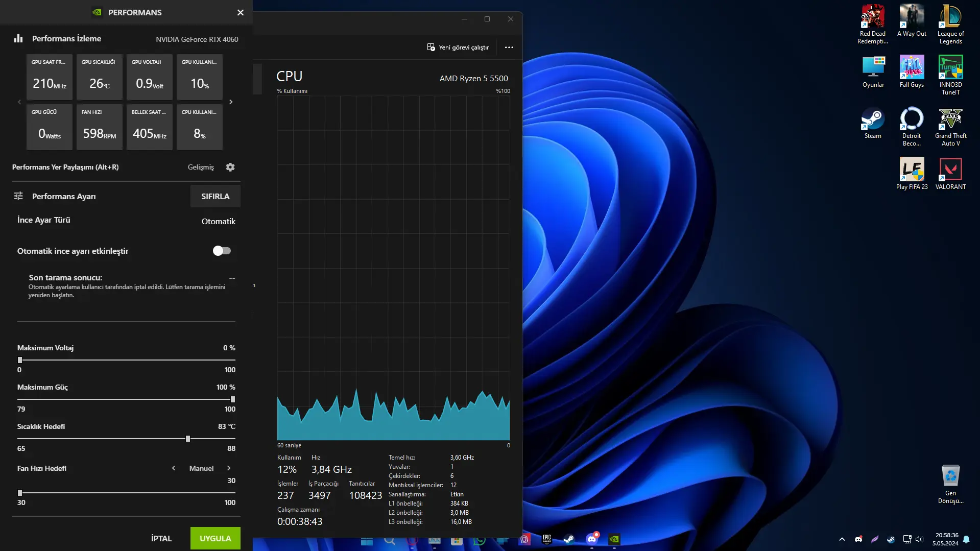Click the Discord system tray icon
Viewport: 980px width, 551px height.
pyautogui.click(x=858, y=539)
